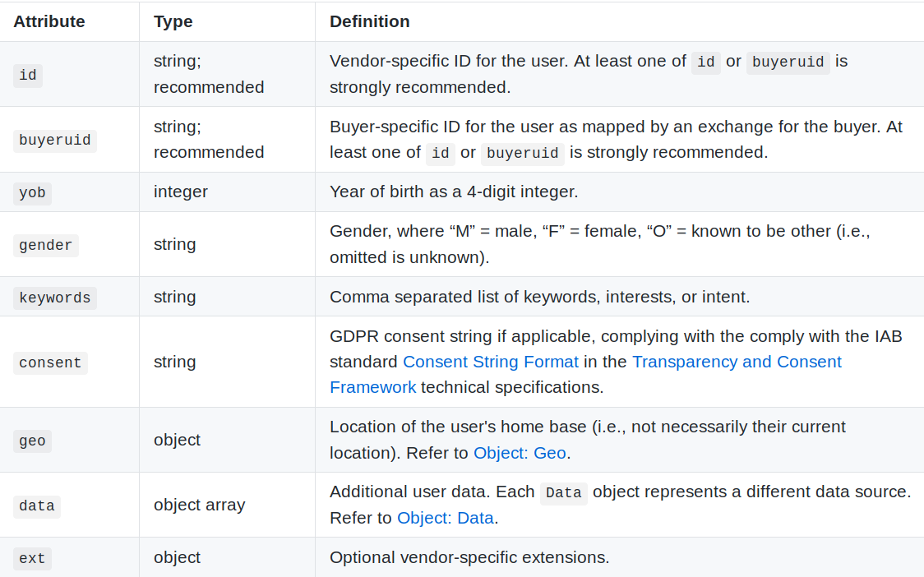Click the Type column header

[173, 21]
